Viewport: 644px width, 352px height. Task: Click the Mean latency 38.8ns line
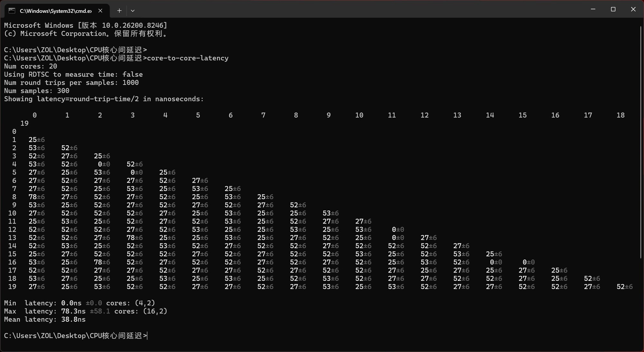click(x=45, y=319)
